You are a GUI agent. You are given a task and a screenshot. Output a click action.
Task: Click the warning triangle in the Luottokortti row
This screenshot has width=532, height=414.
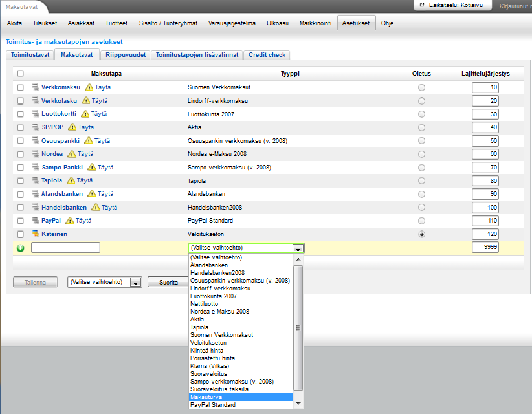pos(85,114)
